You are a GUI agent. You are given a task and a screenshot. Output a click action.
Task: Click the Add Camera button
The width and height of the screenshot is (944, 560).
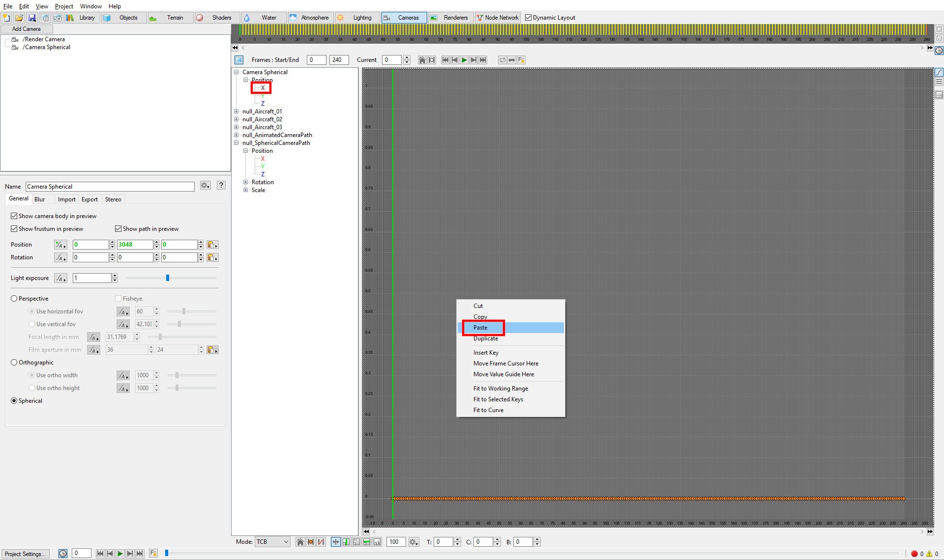(27, 29)
